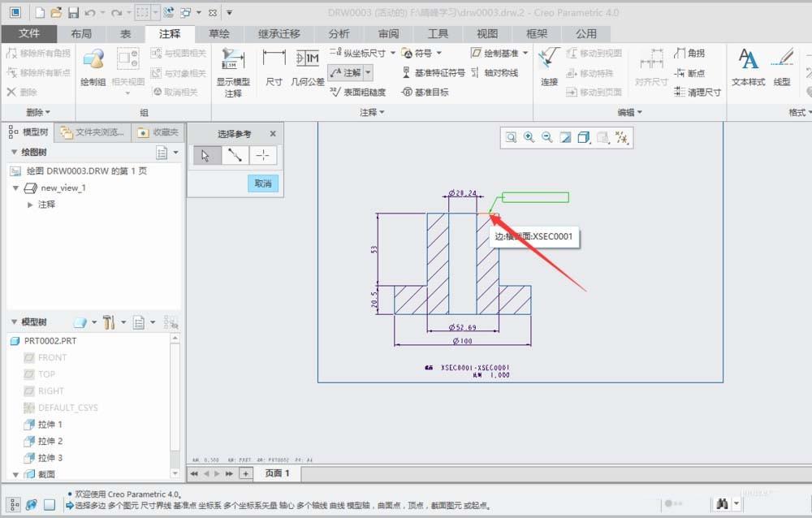The height and width of the screenshot is (518, 812).
Task: Click the + button to add a new page
Action: [246, 473]
